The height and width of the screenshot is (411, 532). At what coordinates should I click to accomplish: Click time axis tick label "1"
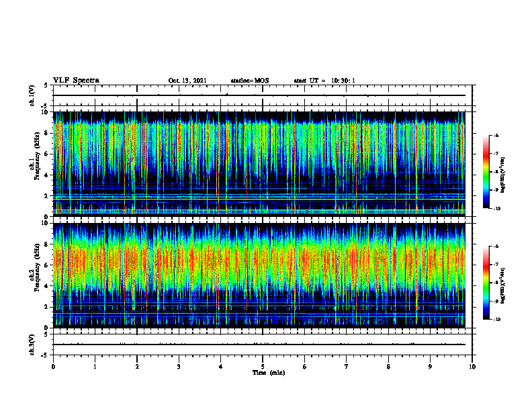(95, 367)
